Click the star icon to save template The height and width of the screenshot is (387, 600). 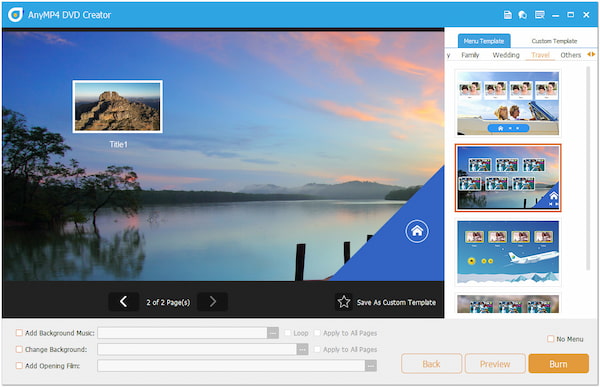[x=344, y=302]
